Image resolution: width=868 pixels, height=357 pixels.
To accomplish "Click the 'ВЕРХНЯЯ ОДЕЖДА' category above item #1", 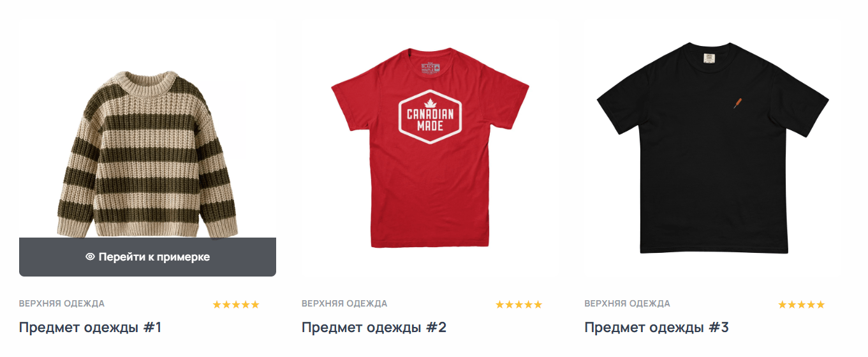I will coord(62,303).
